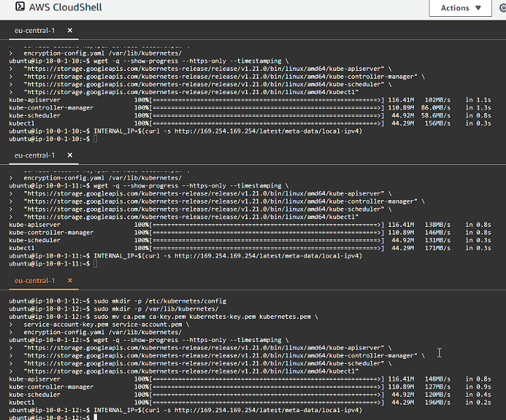Click the 'in 0.9s' download time

tap(479, 387)
